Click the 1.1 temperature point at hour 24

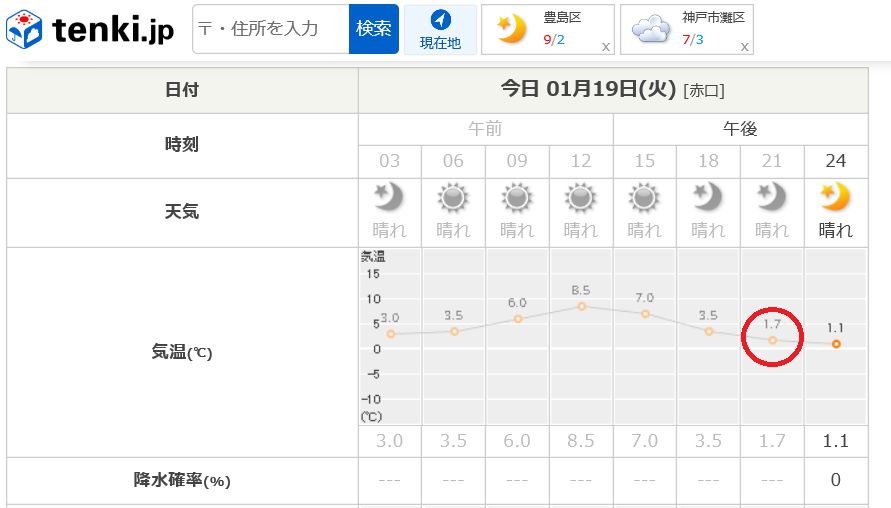(836, 344)
